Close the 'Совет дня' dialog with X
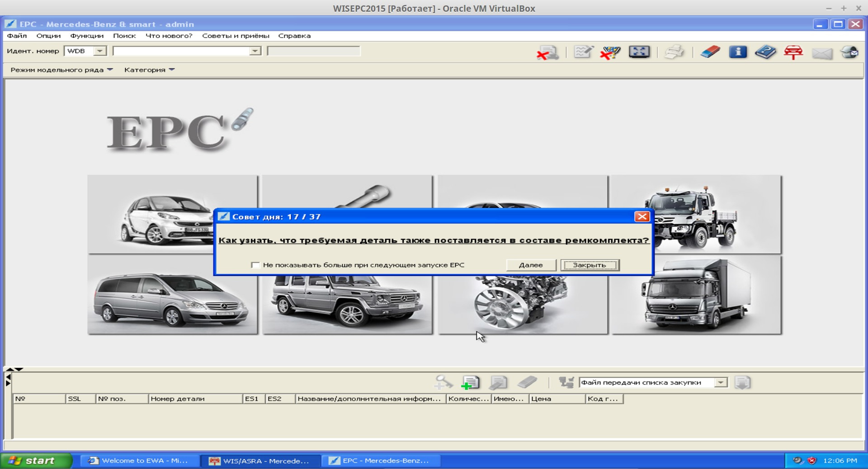 (642, 217)
